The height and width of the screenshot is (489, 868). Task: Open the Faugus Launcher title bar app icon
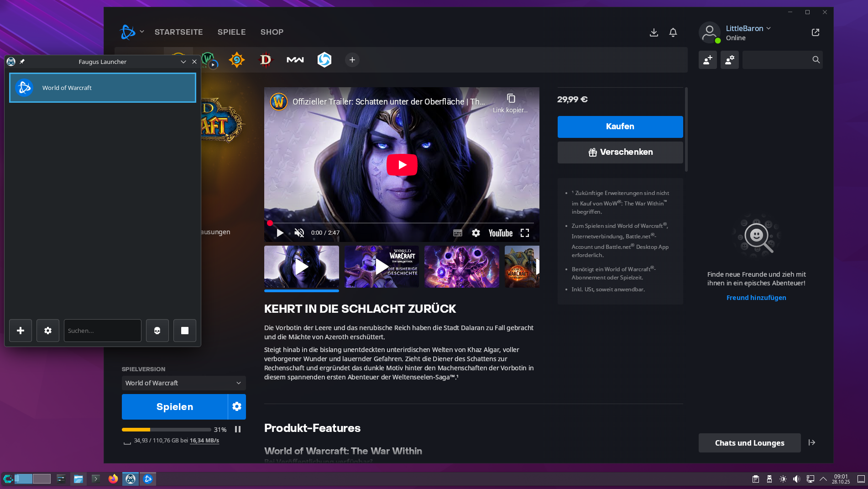click(x=11, y=62)
